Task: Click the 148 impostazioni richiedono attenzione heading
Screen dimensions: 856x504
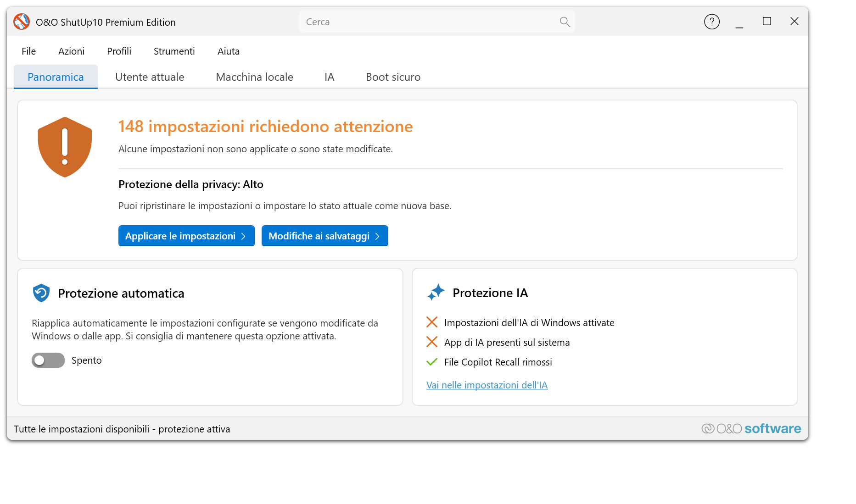Action: pos(265,126)
